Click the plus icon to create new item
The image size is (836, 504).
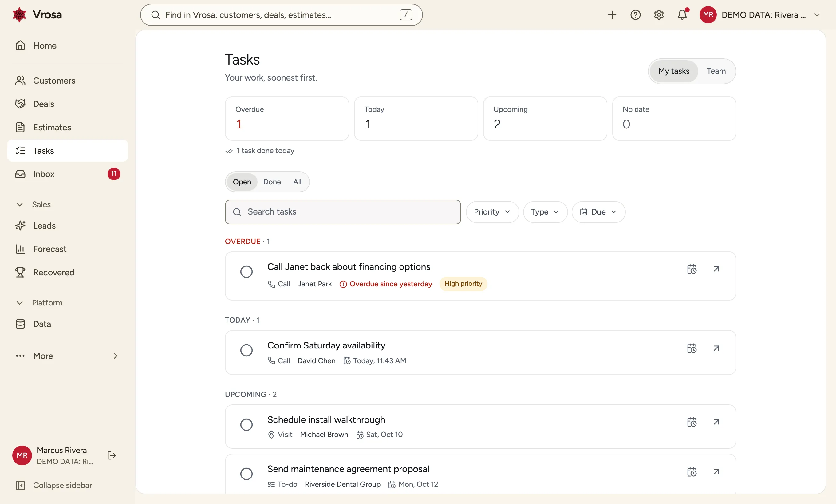click(x=612, y=15)
